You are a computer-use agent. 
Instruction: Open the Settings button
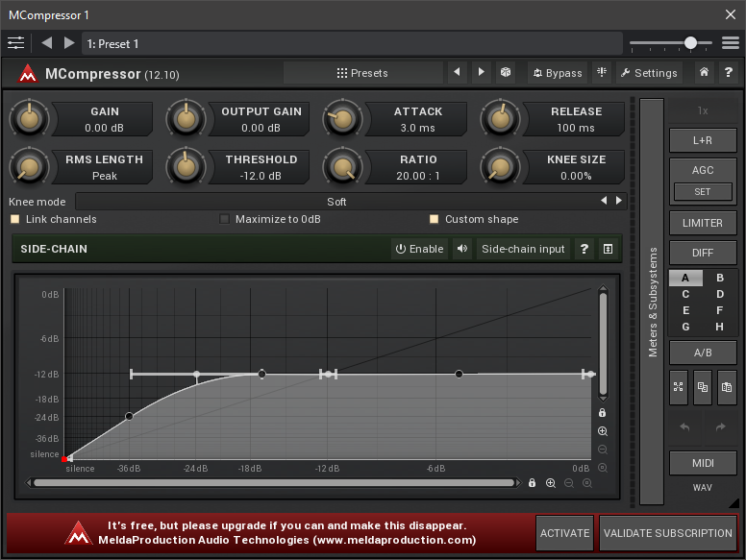point(649,72)
